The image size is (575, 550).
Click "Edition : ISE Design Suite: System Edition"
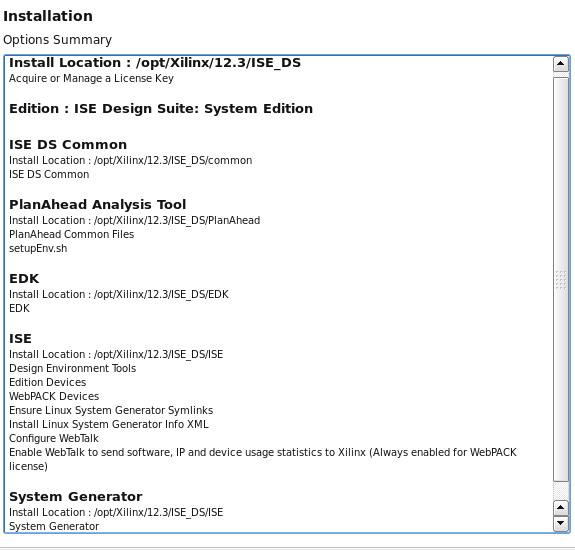(x=161, y=109)
